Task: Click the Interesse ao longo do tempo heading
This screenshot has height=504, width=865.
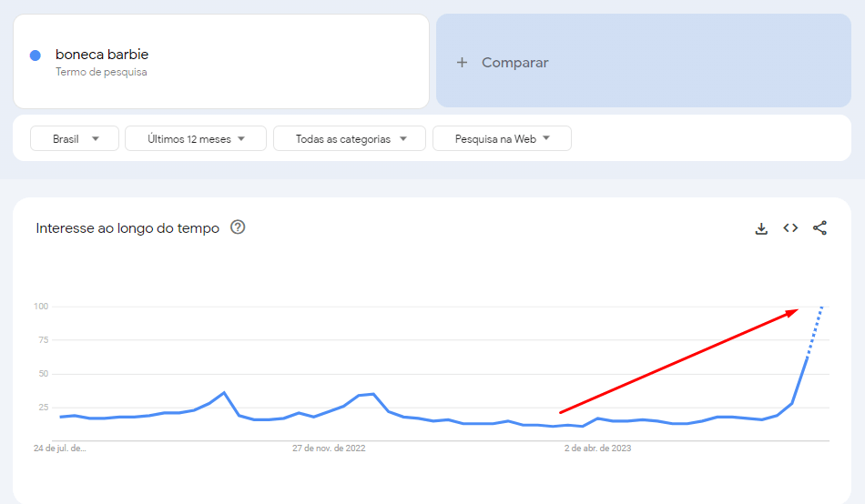Action: tap(127, 228)
